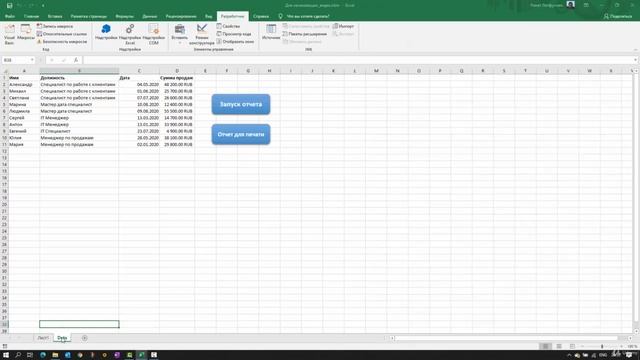640x360 pixels.
Task: Click Отобразить окно
Action: (x=235, y=42)
